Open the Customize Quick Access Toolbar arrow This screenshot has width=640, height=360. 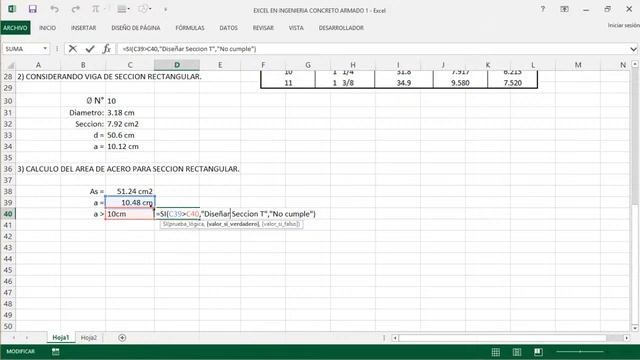point(165,9)
